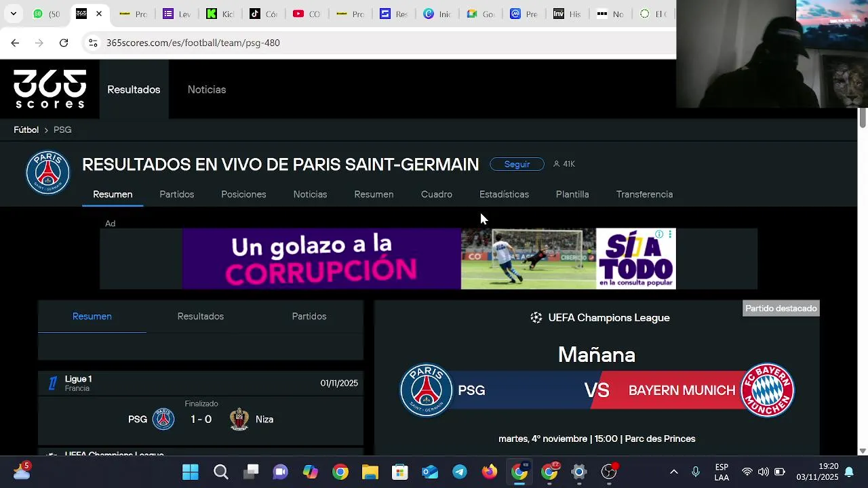Click the small PSG crest in Ligue 1 match
The width and height of the screenshot is (868, 488).
pyautogui.click(x=163, y=420)
